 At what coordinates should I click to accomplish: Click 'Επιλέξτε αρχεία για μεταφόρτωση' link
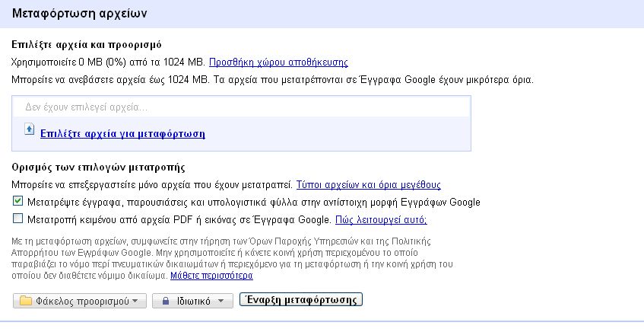pos(122,134)
